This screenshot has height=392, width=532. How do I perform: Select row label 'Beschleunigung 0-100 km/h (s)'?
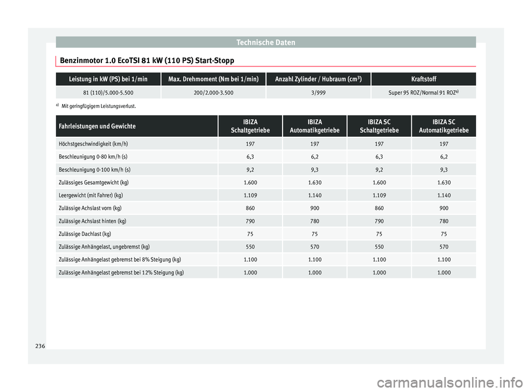pos(94,169)
